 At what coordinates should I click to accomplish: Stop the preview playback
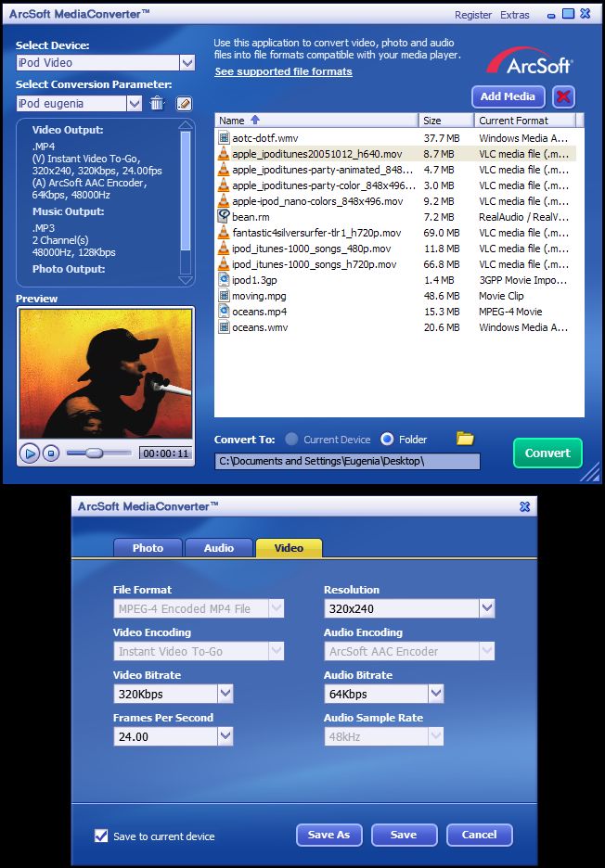click(x=51, y=453)
